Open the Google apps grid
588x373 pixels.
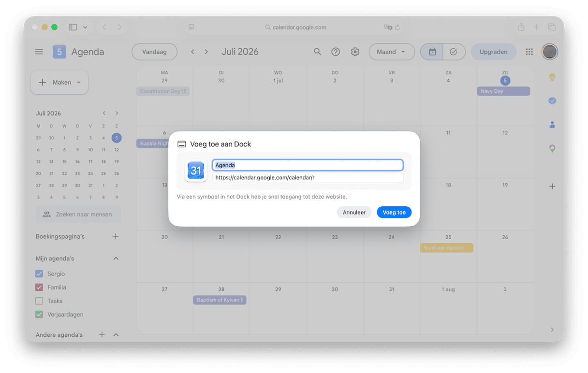click(529, 52)
